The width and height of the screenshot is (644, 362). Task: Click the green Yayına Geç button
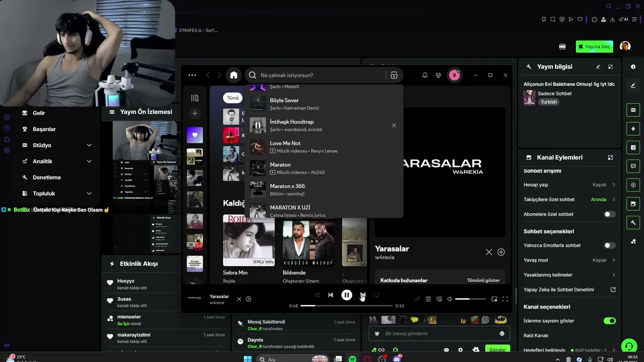coord(595,46)
